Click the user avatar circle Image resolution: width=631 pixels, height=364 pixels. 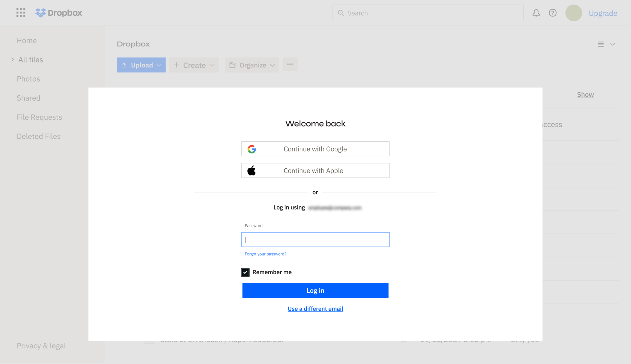click(x=573, y=13)
